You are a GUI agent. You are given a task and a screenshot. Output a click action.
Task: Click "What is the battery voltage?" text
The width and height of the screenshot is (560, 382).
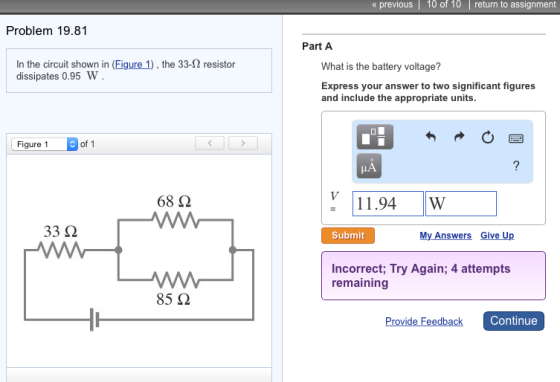381,67
